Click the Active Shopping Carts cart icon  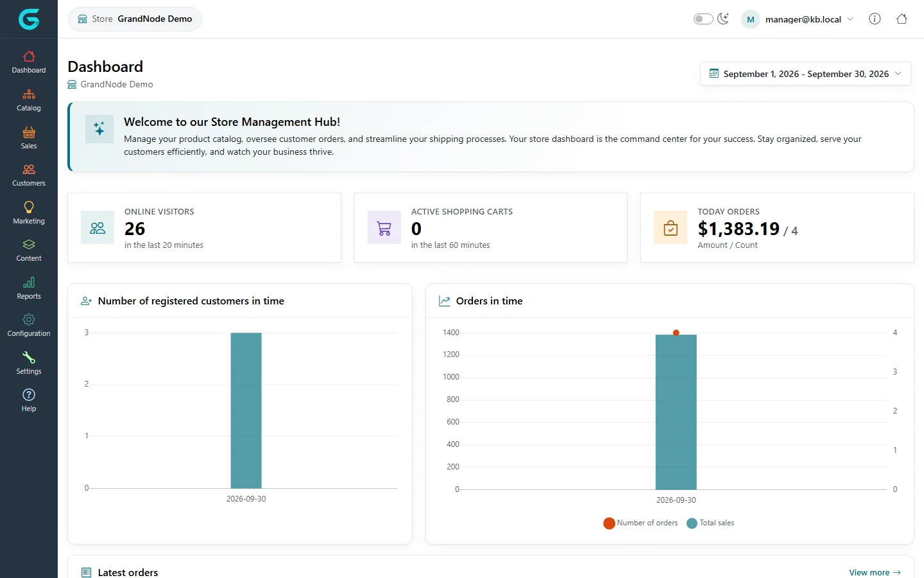[x=384, y=228]
